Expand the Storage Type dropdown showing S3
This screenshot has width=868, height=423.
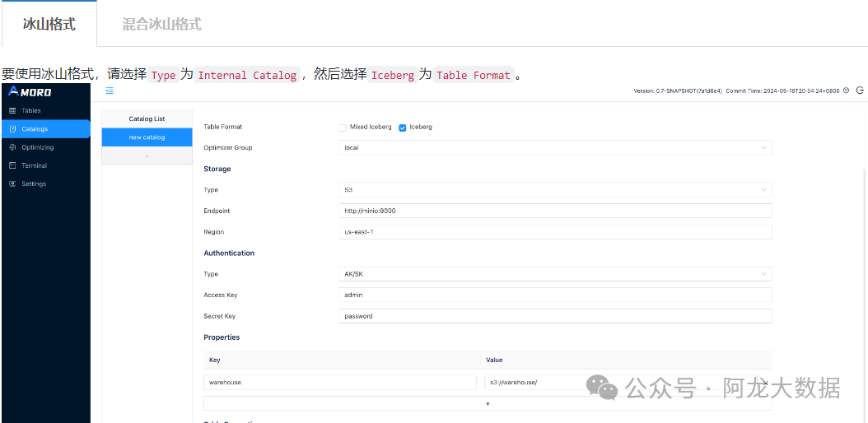[555, 189]
